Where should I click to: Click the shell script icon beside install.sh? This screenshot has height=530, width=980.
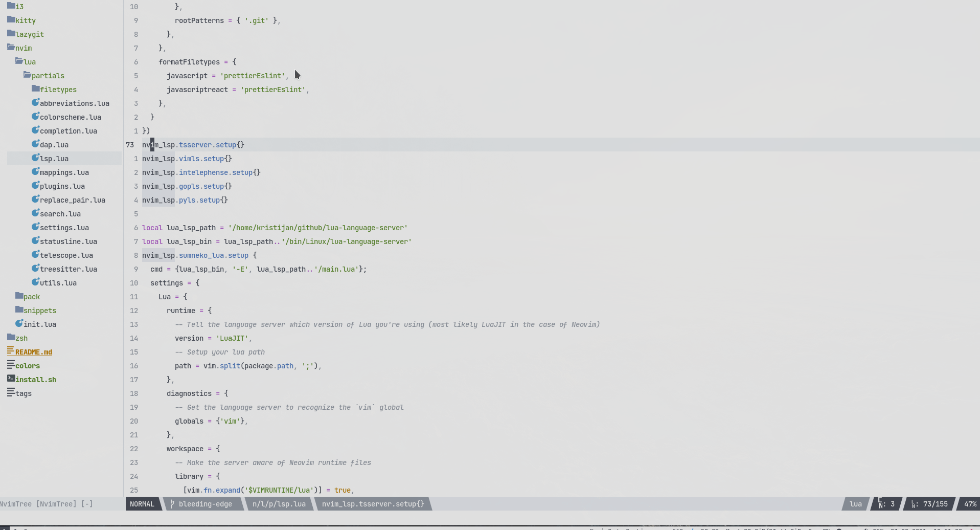click(11, 379)
